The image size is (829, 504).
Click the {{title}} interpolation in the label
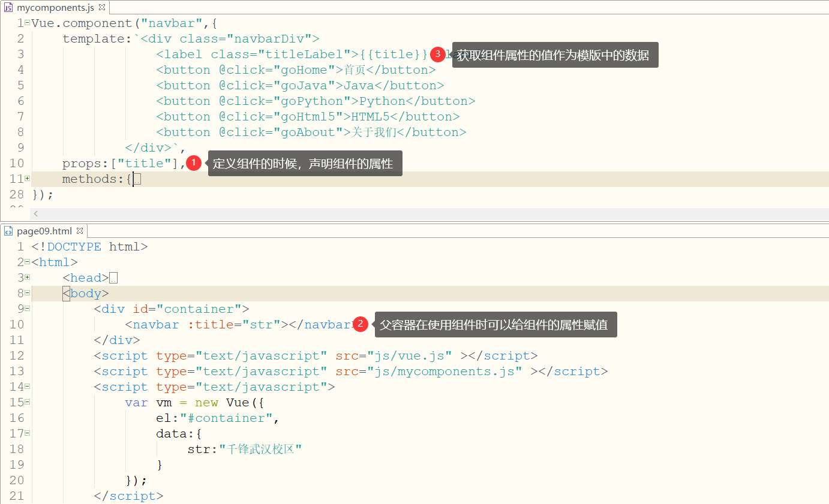(394, 55)
